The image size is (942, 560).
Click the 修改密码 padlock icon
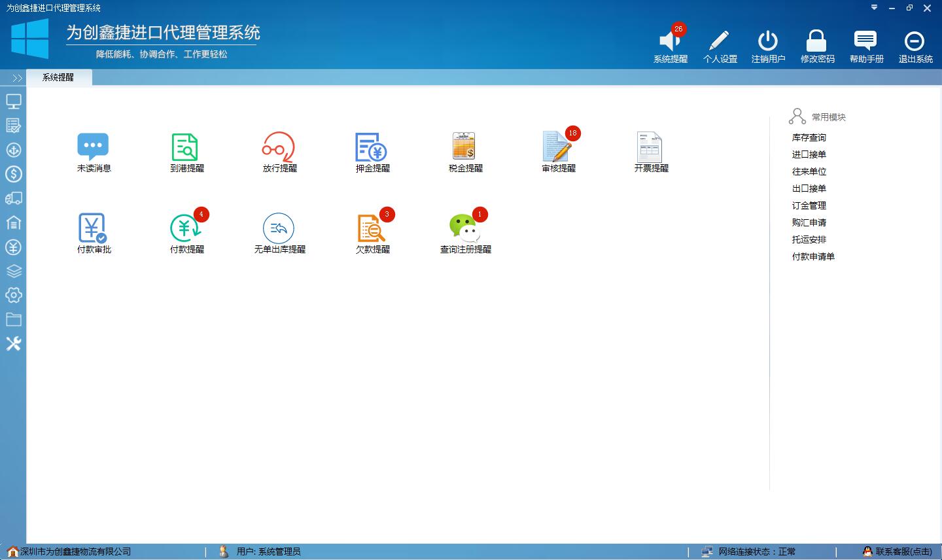(x=816, y=41)
